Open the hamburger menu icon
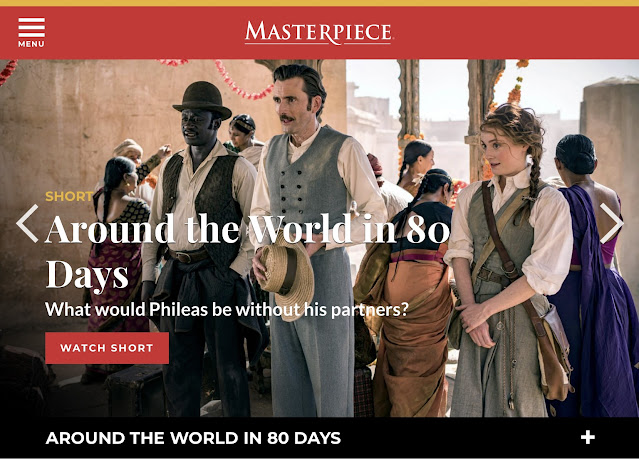The image size is (639, 460). click(31, 27)
